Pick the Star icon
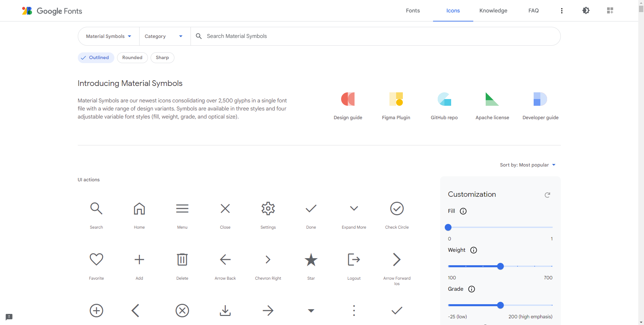 pos(311,260)
